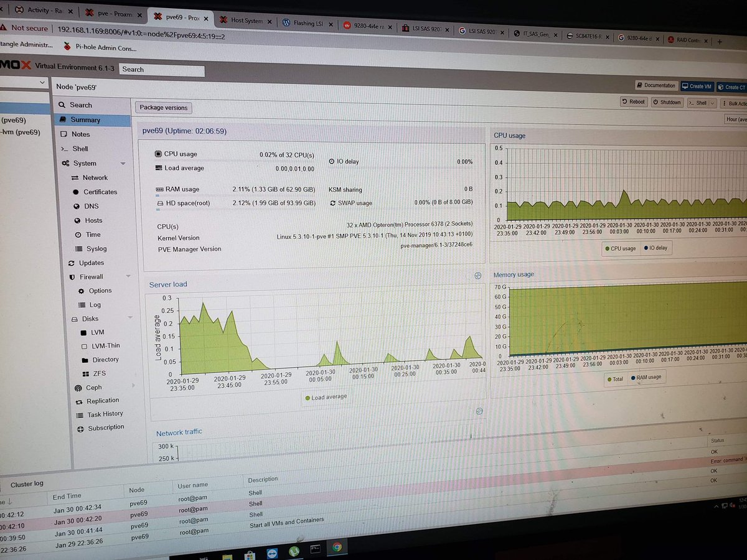Toggle CPU usage series in chart legend
Screen dimensions: 747x560
(x=620, y=249)
